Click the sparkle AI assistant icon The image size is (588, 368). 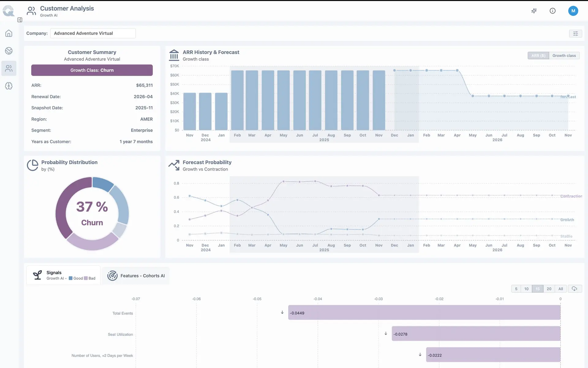534,11
